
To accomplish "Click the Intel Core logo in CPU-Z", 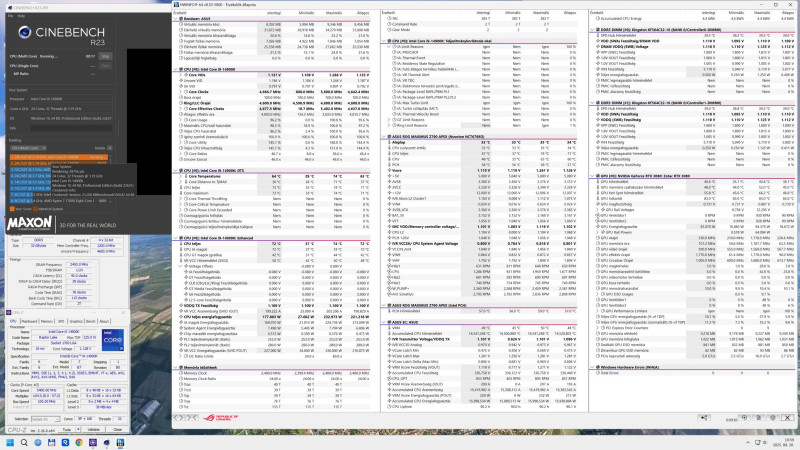I will tap(112, 340).
